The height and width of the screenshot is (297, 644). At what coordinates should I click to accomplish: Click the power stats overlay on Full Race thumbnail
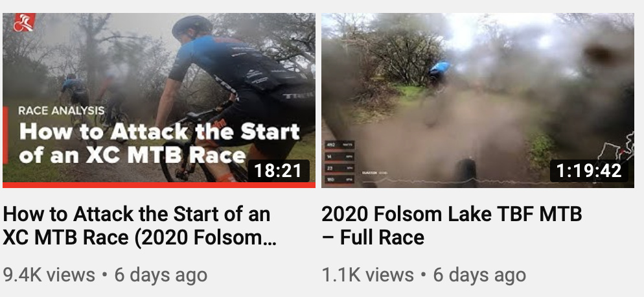(x=339, y=162)
